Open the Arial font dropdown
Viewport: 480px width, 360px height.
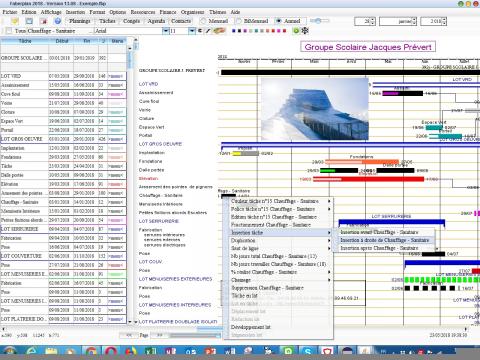166,31
